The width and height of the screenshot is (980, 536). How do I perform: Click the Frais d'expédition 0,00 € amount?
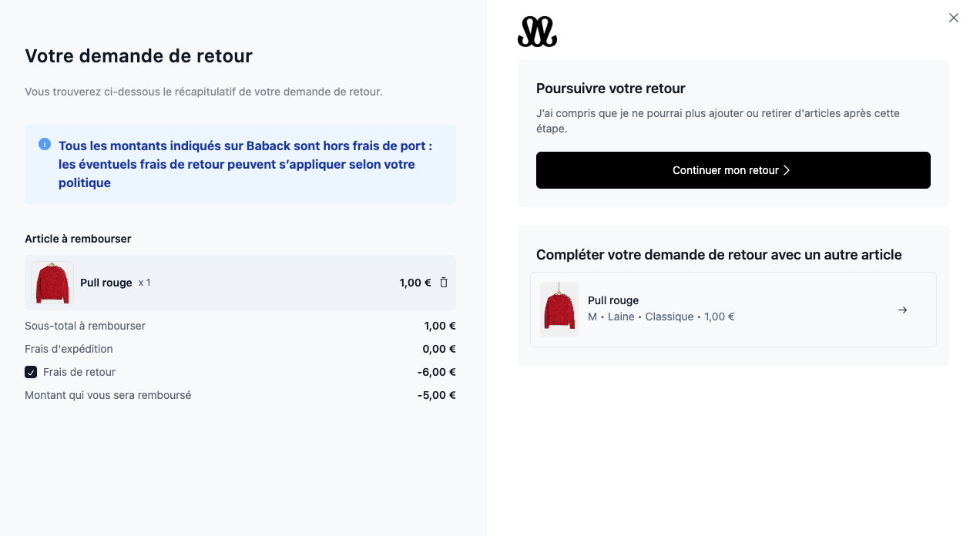coord(439,349)
